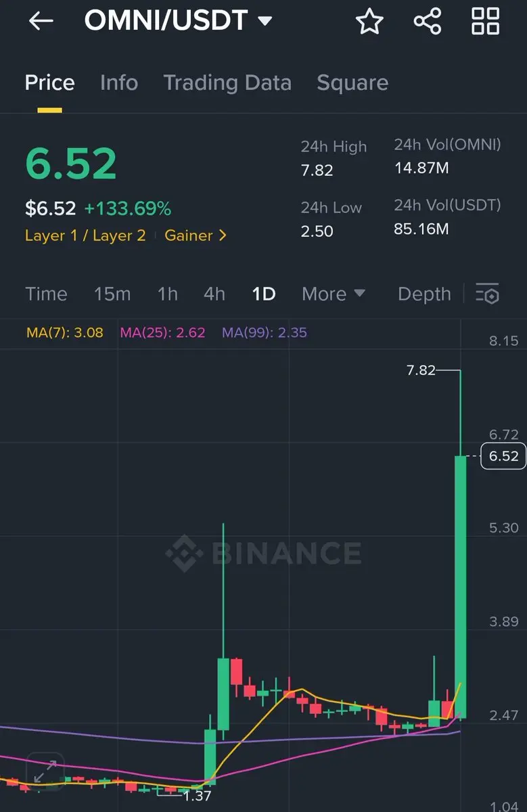
Task: Expand chart to fullscreen with arrows icon
Action: coord(45,772)
